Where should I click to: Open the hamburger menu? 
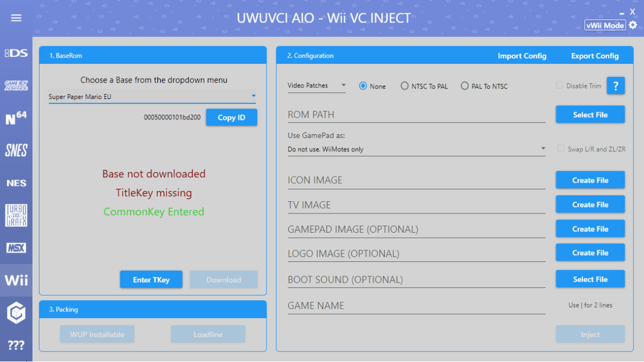tap(16, 18)
